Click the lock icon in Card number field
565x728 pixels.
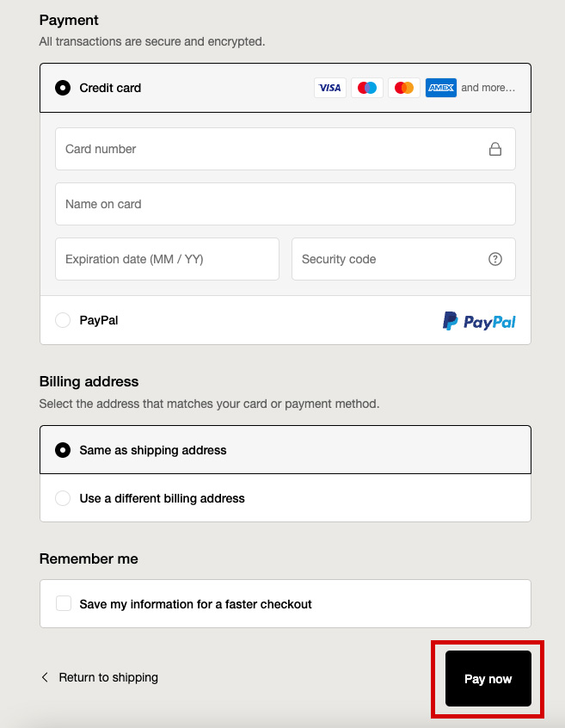[495, 149]
